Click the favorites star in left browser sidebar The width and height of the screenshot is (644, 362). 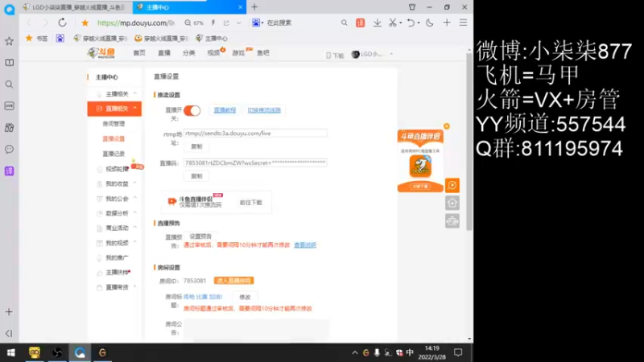pos(9,41)
